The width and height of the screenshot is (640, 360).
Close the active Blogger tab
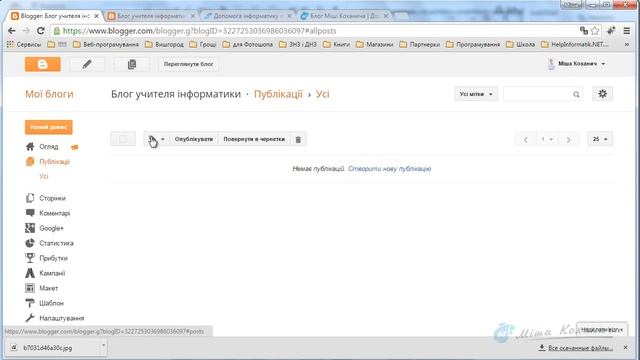coord(96,16)
